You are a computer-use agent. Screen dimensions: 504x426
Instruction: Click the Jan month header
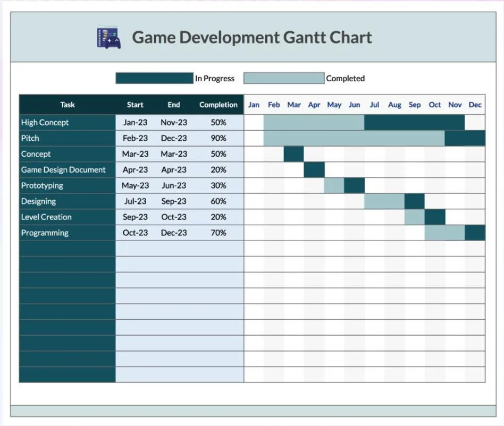(254, 105)
